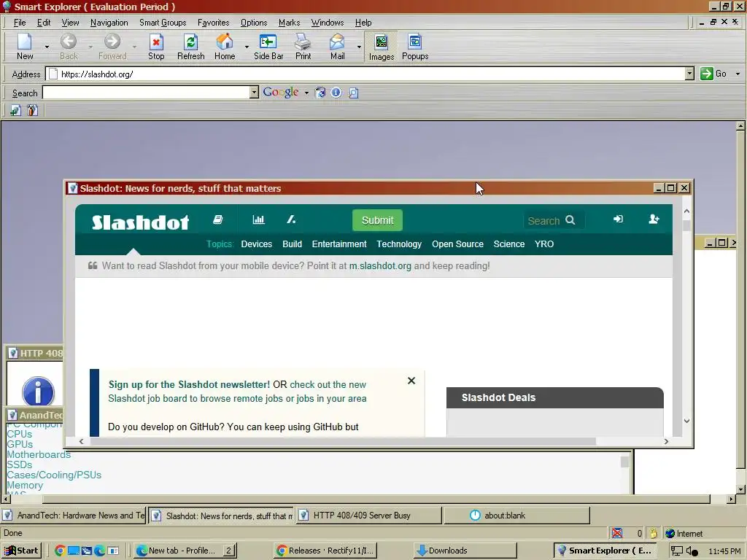Click the green Go button
This screenshot has height=560, width=747.
tap(713, 74)
